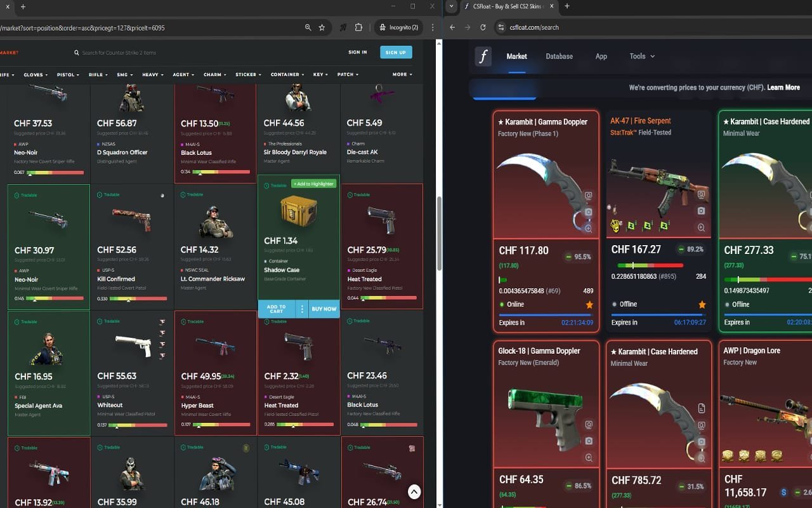Open the KEY category menu
Viewport: 812px width, 508px height.
320,75
